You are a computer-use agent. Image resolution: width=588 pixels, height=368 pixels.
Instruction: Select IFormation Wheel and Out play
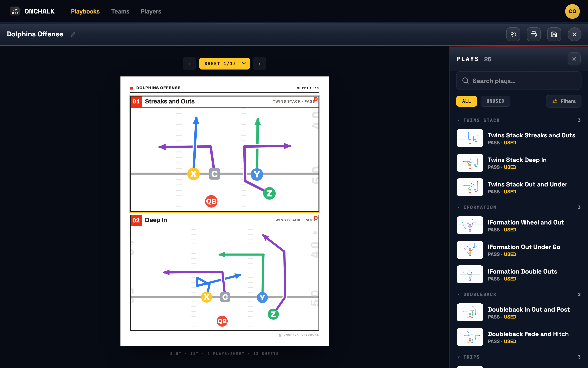(x=519, y=225)
